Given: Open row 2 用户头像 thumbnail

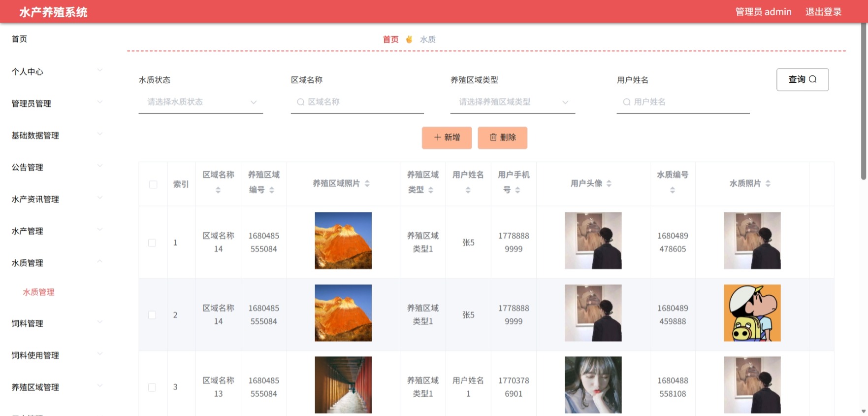Looking at the screenshot, I should 593,313.
